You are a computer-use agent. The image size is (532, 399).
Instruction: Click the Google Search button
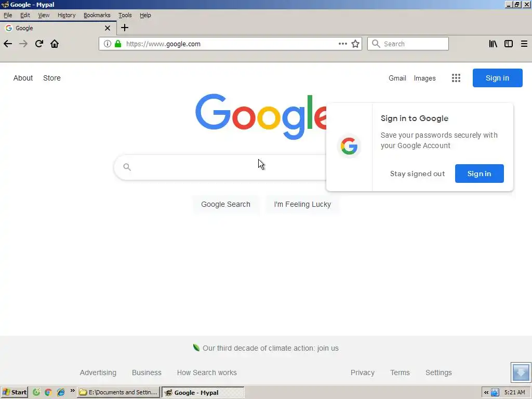(225, 204)
